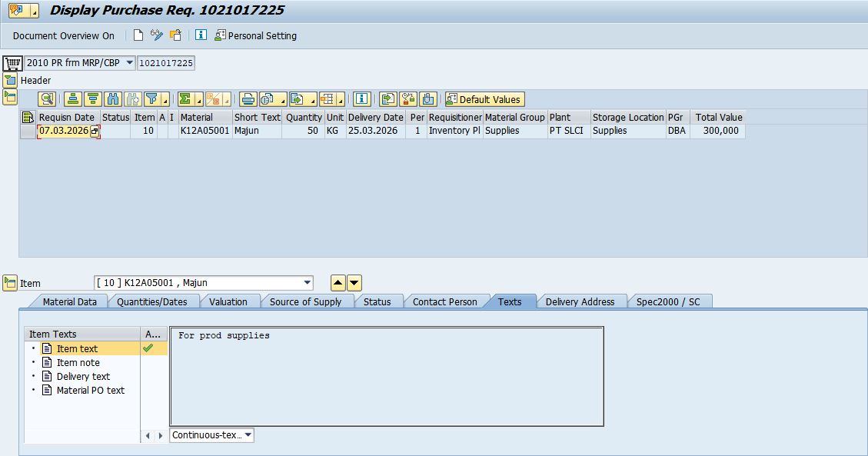Click the Sort ascending icon
Screen dimensions: 868x456
73,99
